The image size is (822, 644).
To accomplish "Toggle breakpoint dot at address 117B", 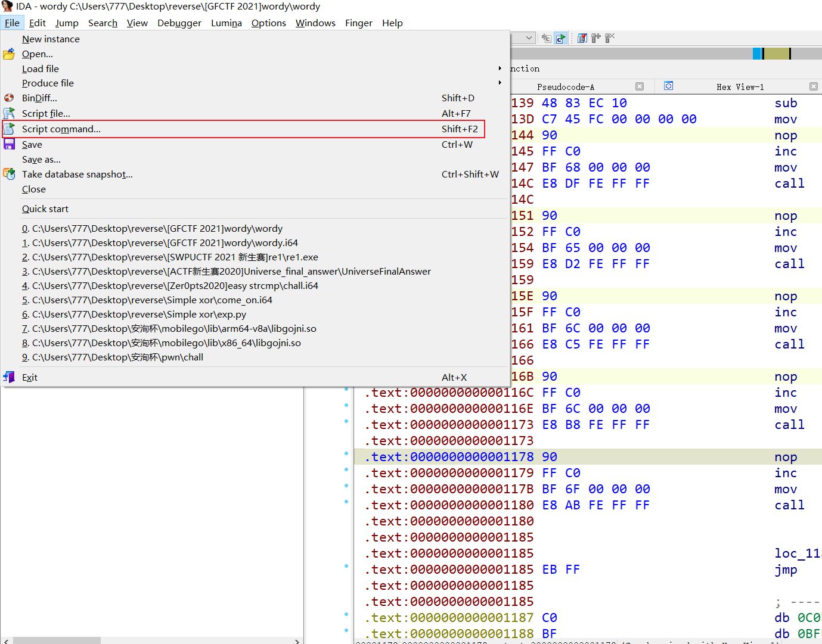I will 346,486.
